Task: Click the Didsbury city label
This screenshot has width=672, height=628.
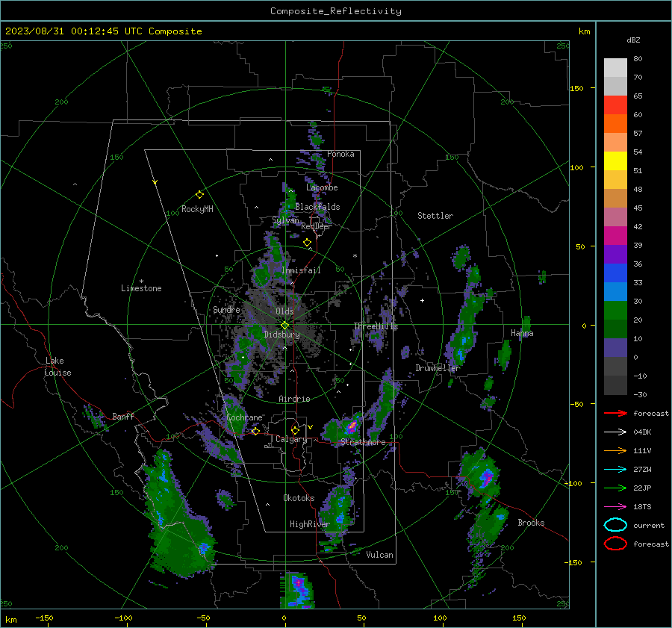Action: pyautogui.click(x=281, y=335)
